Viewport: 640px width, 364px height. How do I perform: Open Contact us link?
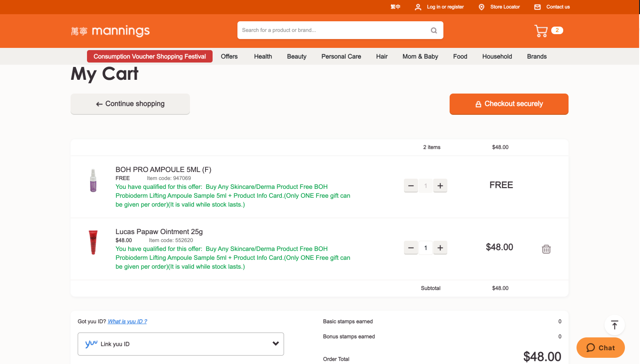coord(558,7)
